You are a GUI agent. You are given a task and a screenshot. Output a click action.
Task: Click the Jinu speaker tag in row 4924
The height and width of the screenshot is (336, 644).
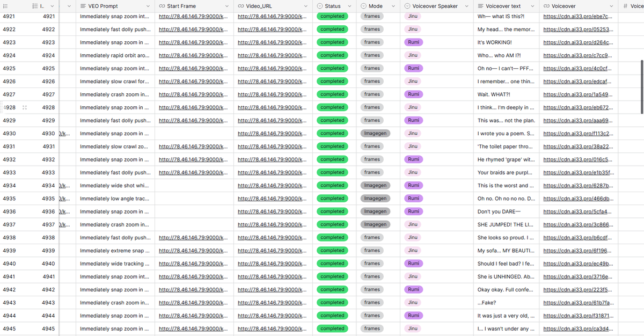coord(413,55)
